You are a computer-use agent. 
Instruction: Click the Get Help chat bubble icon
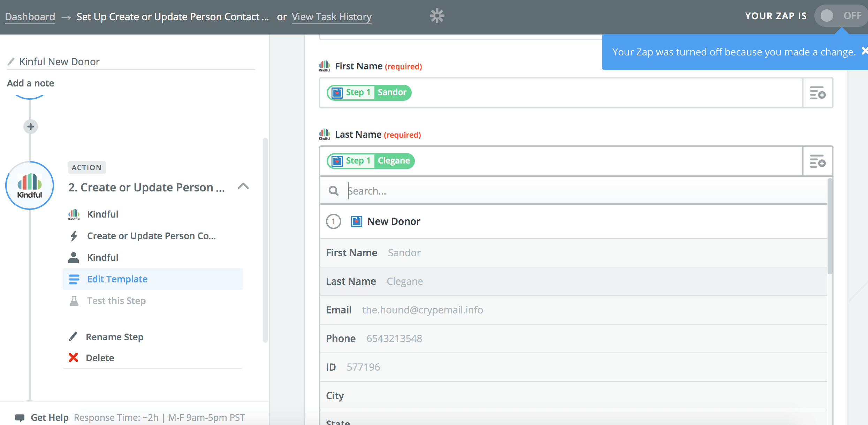pos(20,417)
